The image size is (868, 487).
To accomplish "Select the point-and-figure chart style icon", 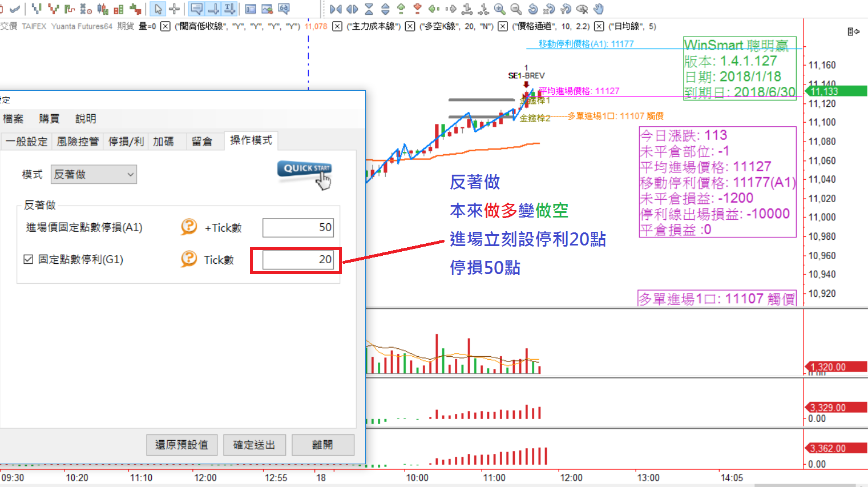I will point(86,9).
